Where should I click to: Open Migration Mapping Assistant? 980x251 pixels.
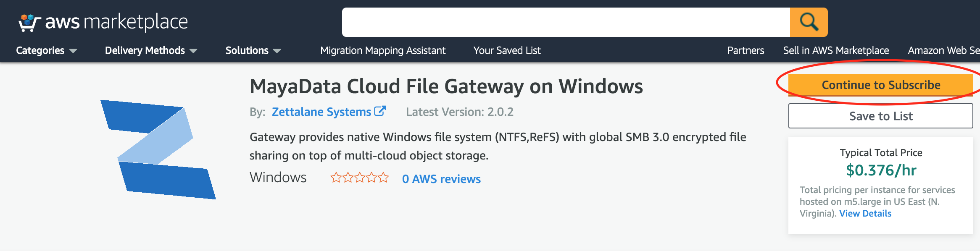coord(382,50)
